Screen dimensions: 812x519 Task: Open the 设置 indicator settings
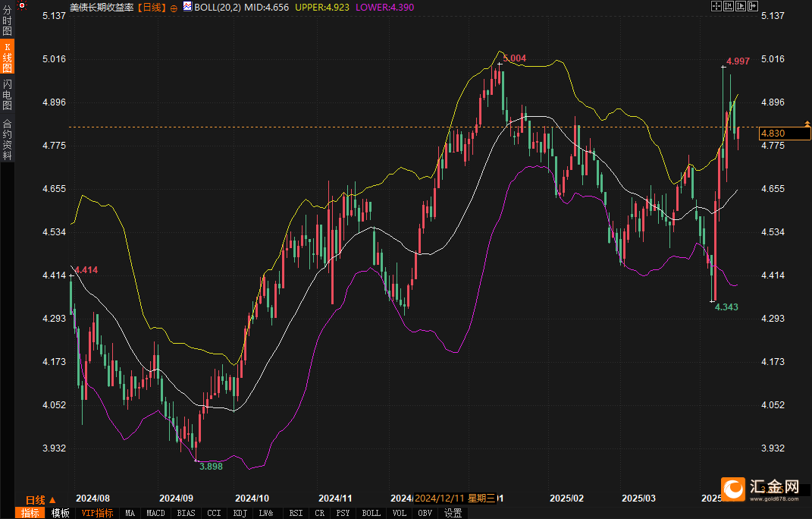point(453,513)
